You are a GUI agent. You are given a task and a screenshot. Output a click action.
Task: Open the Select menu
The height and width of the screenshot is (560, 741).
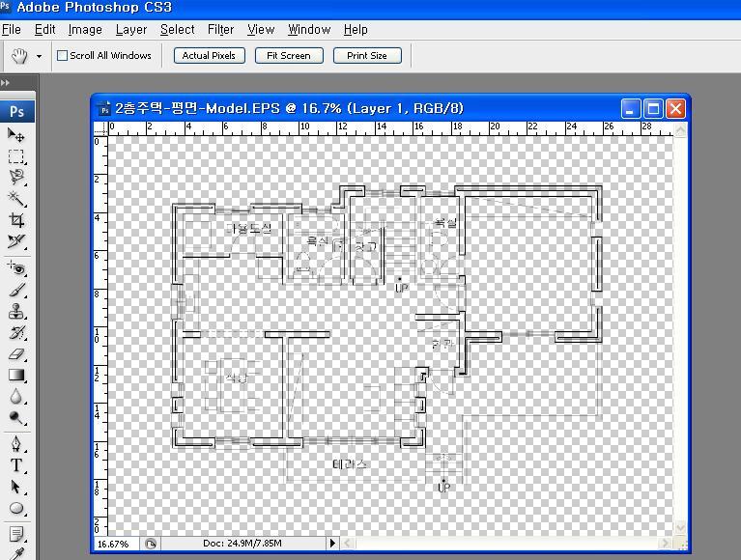coord(177,30)
